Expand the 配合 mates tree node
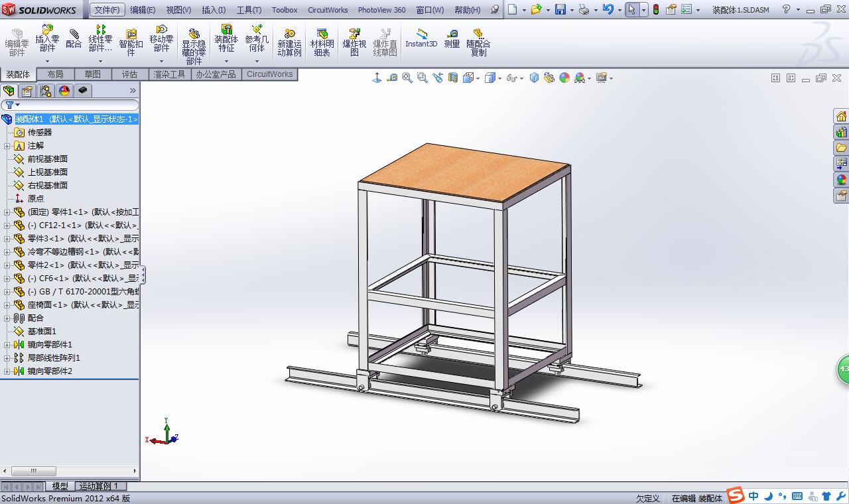Image resolution: width=849 pixels, height=504 pixels. click(7, 318)
